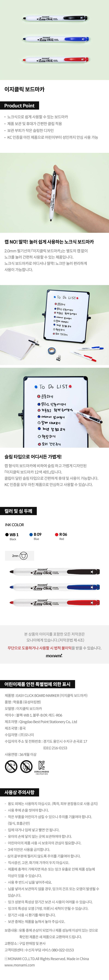109x980 pixels.
Task: Choose the red R 06 ink color dot
Action: point(57,534)
